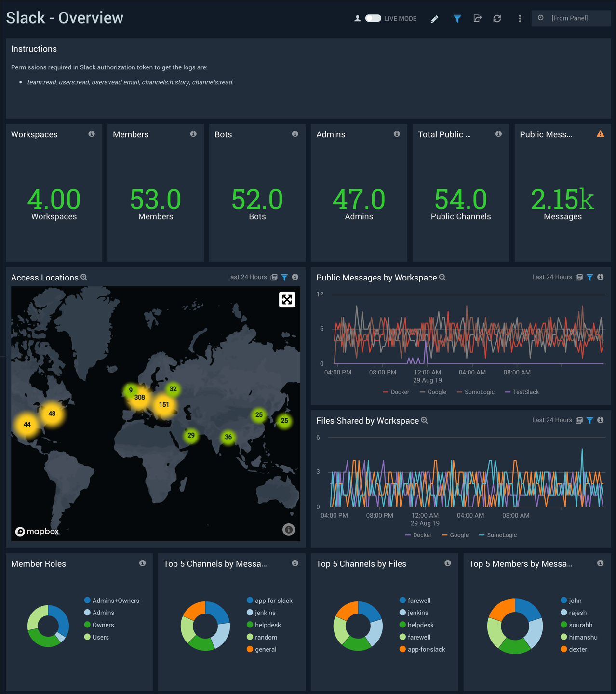Open the three-dot overflow menu in header
This screenshot has width=616, height=694.
520,18
